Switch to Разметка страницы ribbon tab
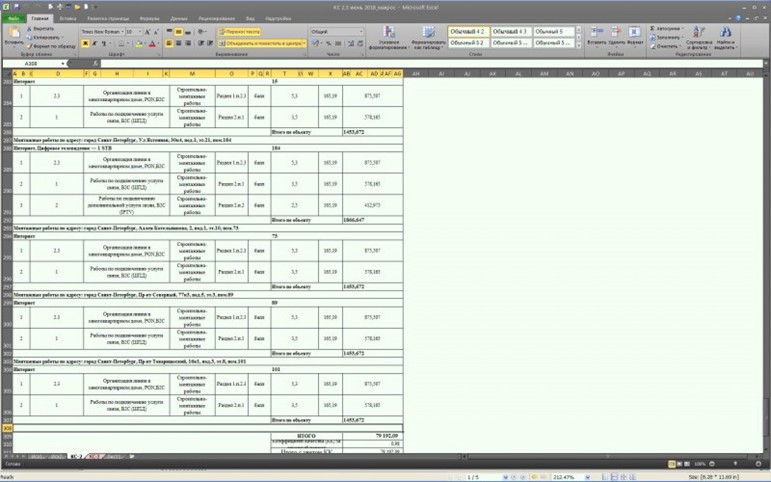Image resolution: width=771 pixels, height=482 pixels. (x=108, y=18)
